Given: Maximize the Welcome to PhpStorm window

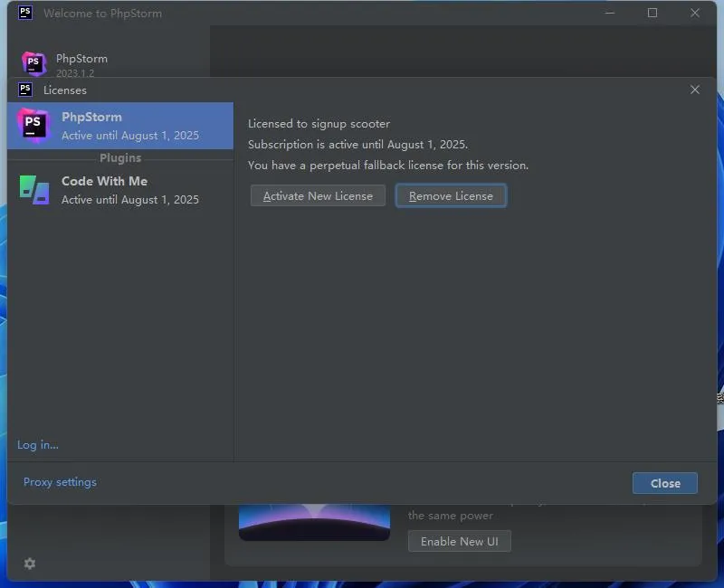Looking at the screenshot, I should (653, 13).
